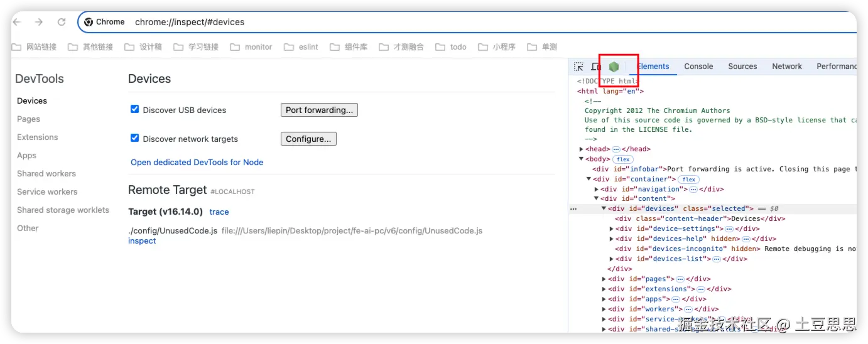Select the div#infobar element row
The image size is (868, 344).
(724, 169)
